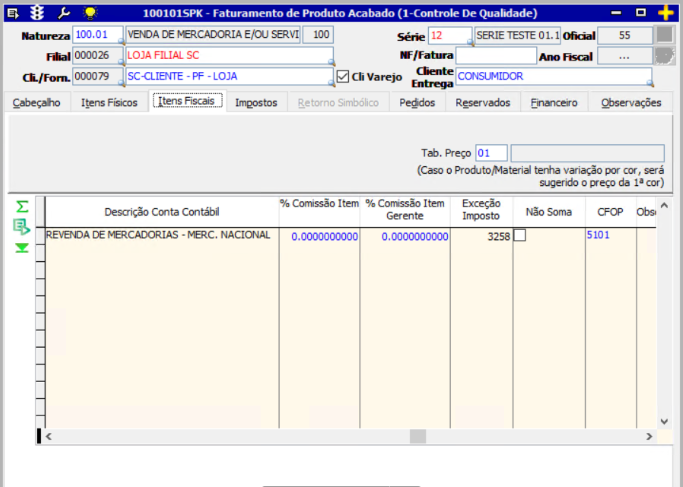This screenshot has width=683, height=487.
Task: Open lookup for Cli./Forn. code field
Action: pyautogui.click(x=121, y=84)
